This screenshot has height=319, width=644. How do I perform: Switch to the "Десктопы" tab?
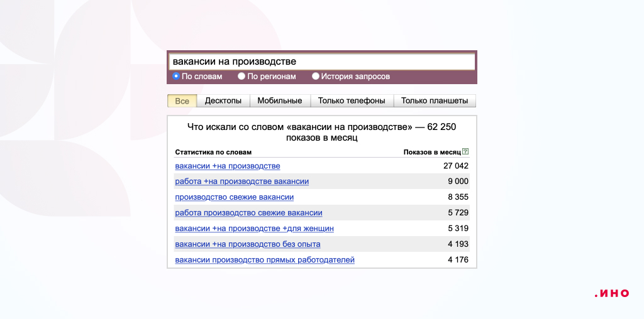click(x=223, y=101)
